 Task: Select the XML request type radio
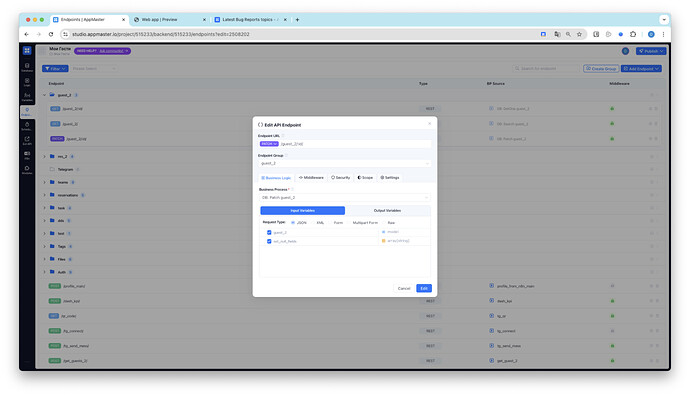[314, 223]
